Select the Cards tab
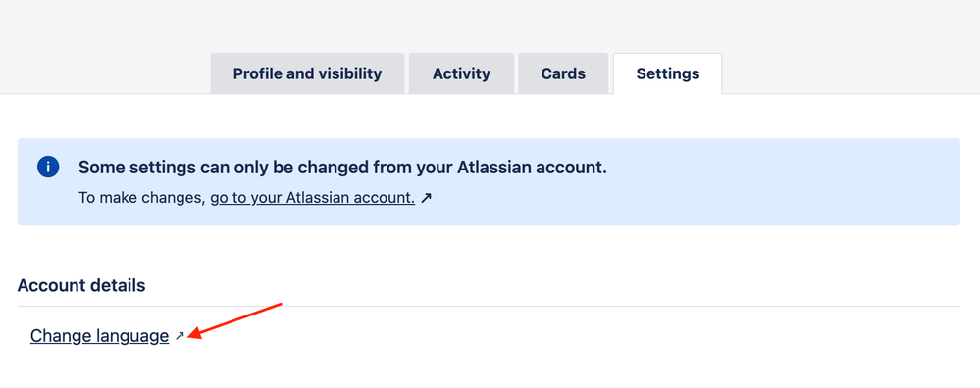 click(x=563, y=73)
